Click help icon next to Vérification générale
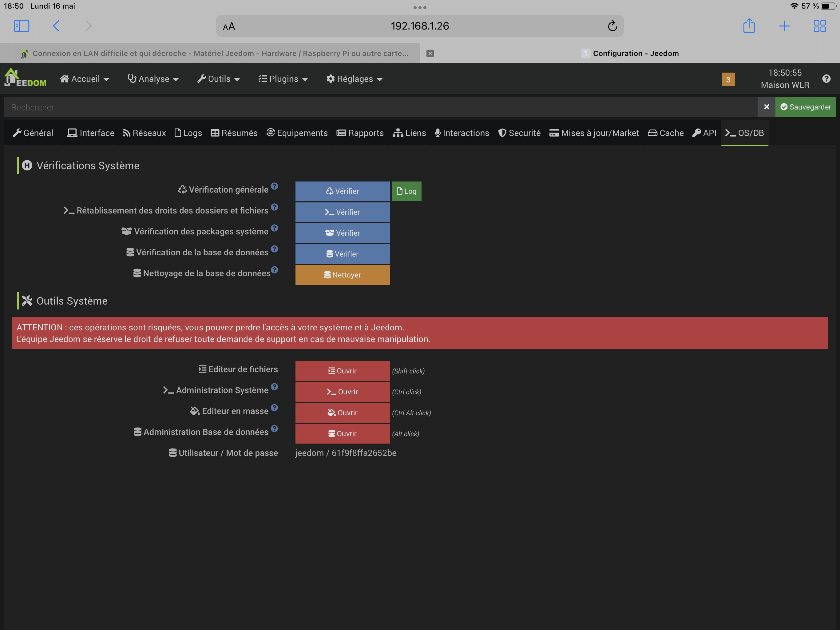This screenshot has height=630, width=840. coord(275,186)
